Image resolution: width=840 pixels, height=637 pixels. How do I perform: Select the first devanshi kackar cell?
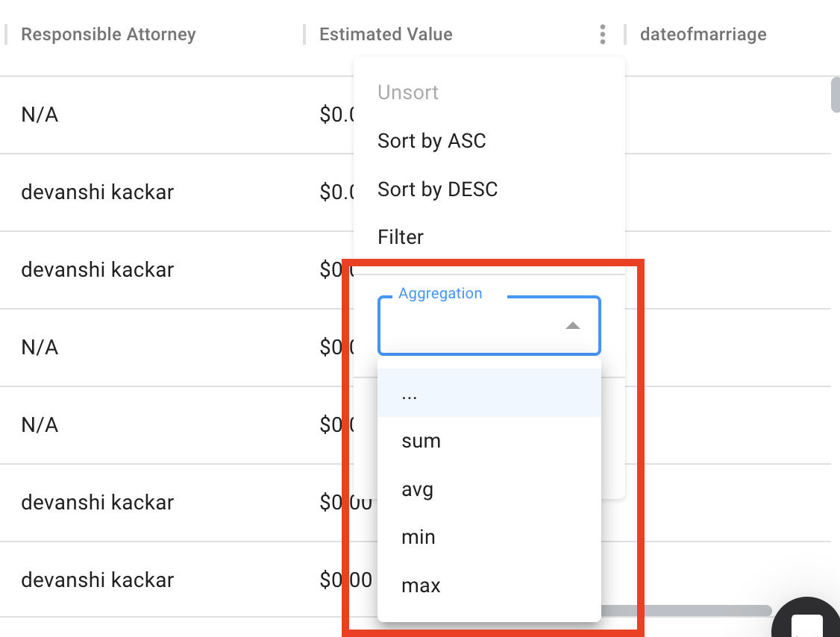98,192
